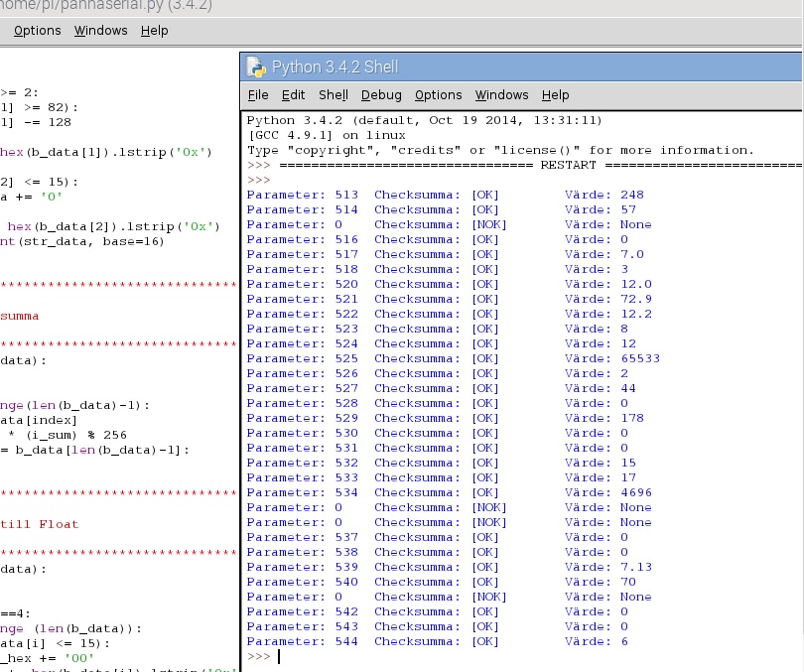Open Help menu in Python Shell window
This screenshot has height=672, width=804.
tap(555, 95)
